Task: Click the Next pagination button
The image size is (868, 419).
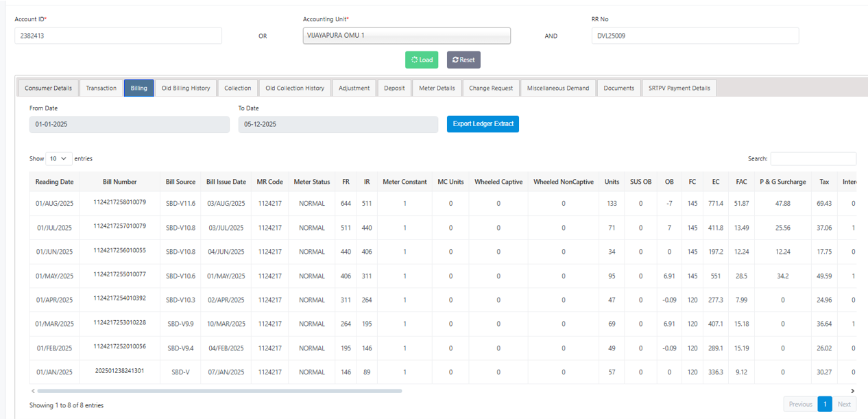Action: (844, 404)
